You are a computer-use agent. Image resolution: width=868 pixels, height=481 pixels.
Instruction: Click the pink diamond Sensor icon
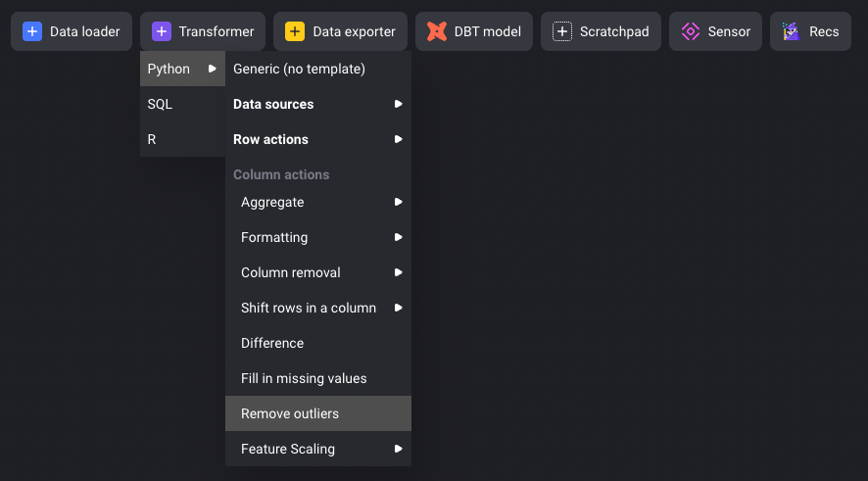tap(691, 31)
